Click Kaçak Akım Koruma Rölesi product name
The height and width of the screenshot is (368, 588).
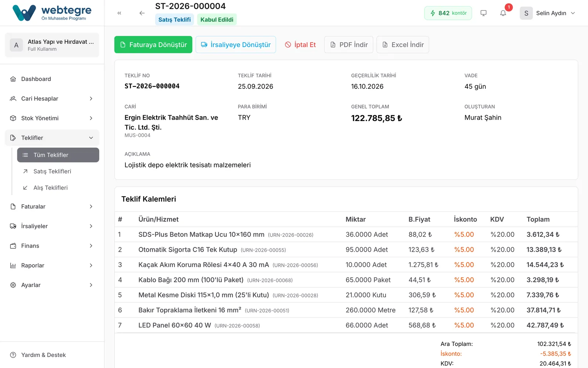(x=204, y=265)
